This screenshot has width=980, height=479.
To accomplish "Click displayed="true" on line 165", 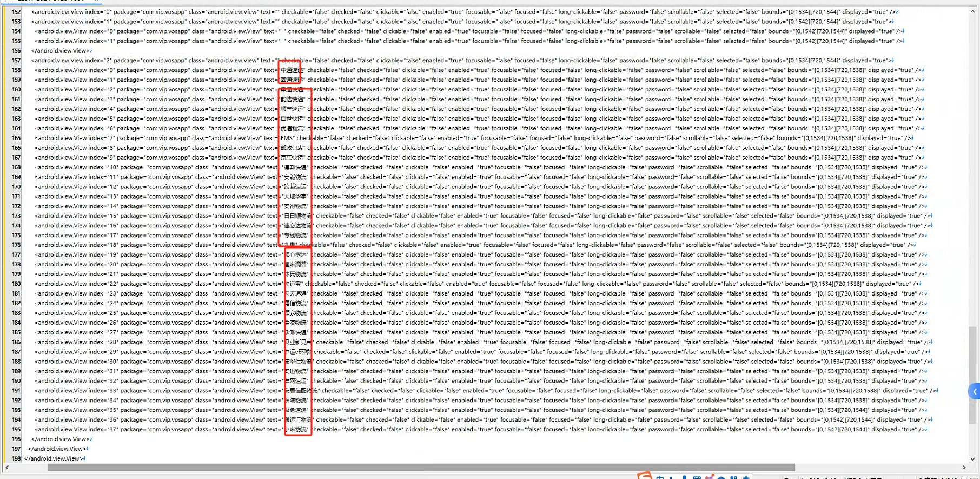I will point(880,138).
